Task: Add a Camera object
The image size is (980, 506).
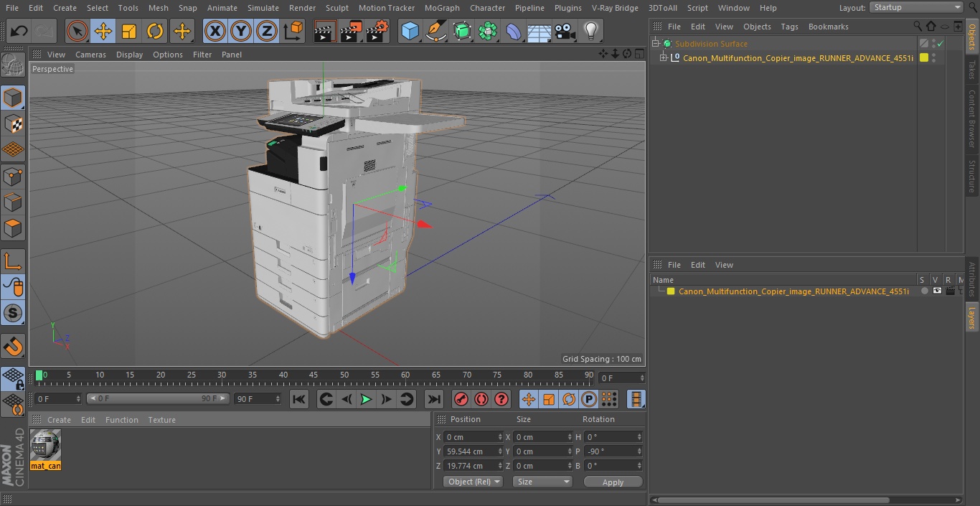Action: pyautogui.click(x=565, y=31)
